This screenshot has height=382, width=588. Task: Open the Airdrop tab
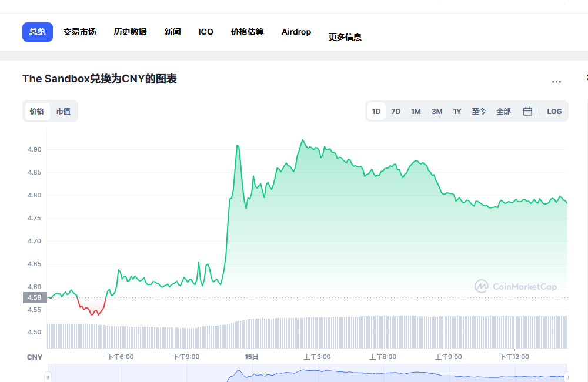296,32
